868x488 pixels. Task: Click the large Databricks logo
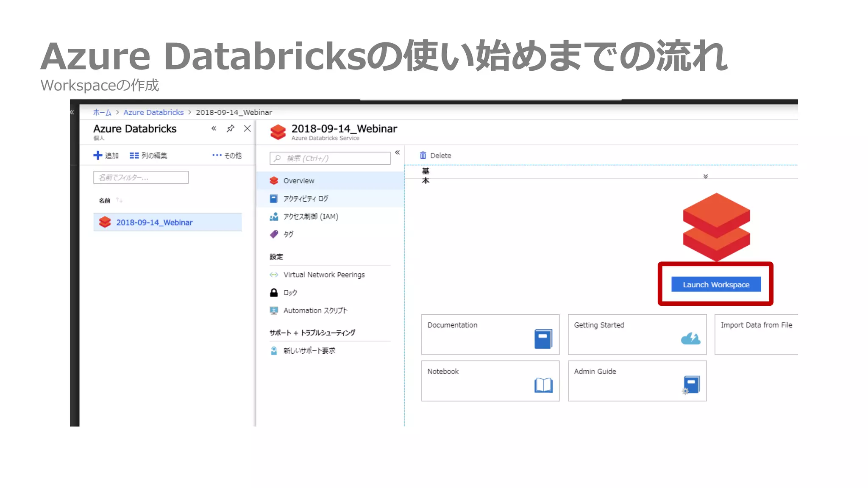[x=716, y=227]
